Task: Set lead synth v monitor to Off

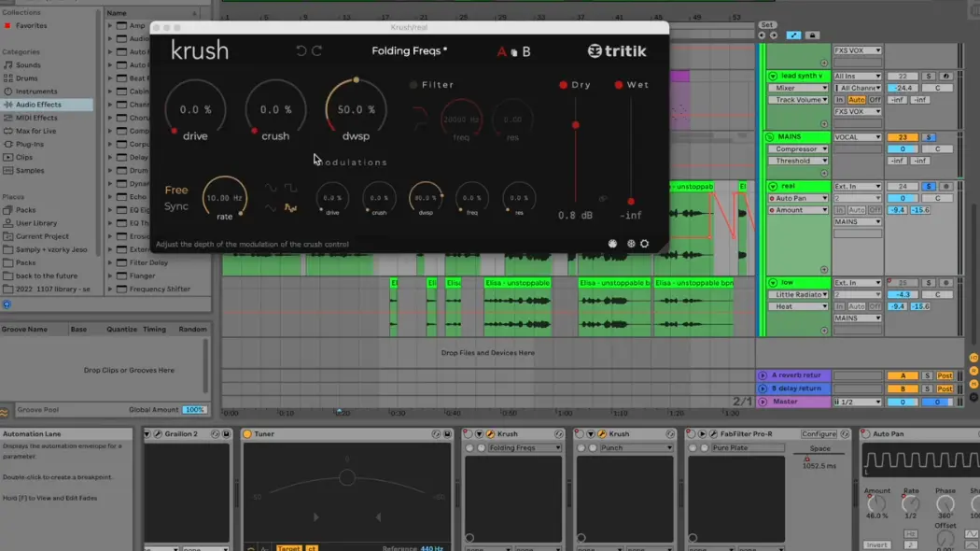Action: coord(875,100)
